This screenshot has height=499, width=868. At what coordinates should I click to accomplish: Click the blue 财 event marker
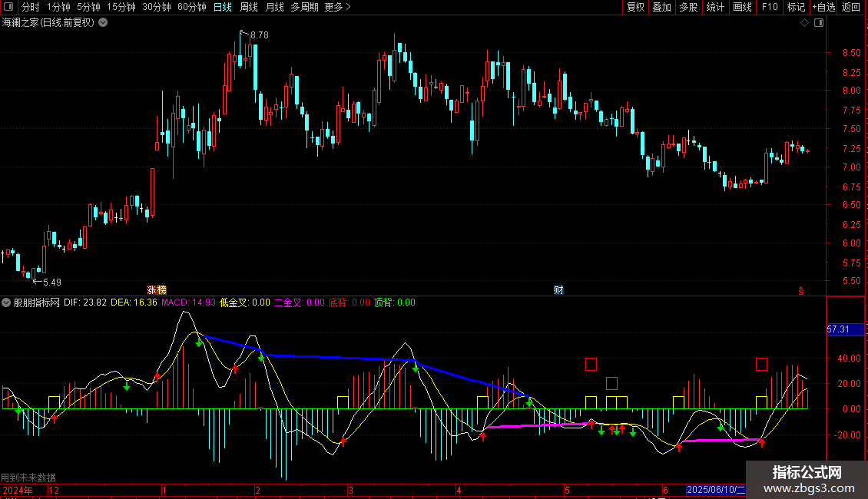(x=558, y=290)
